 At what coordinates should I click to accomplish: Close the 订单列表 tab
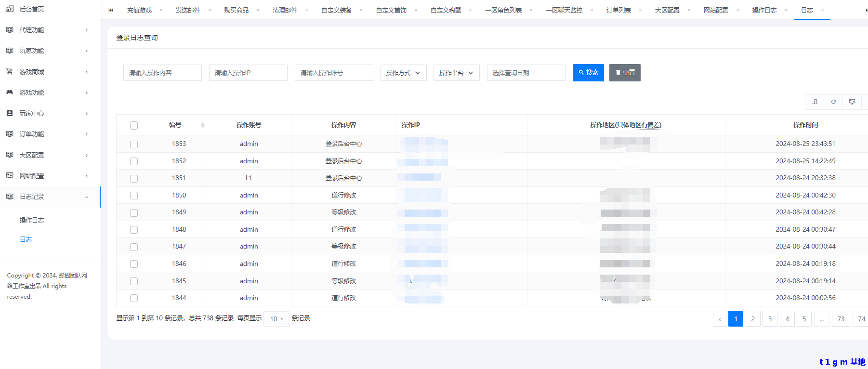(x=640, y=10)
